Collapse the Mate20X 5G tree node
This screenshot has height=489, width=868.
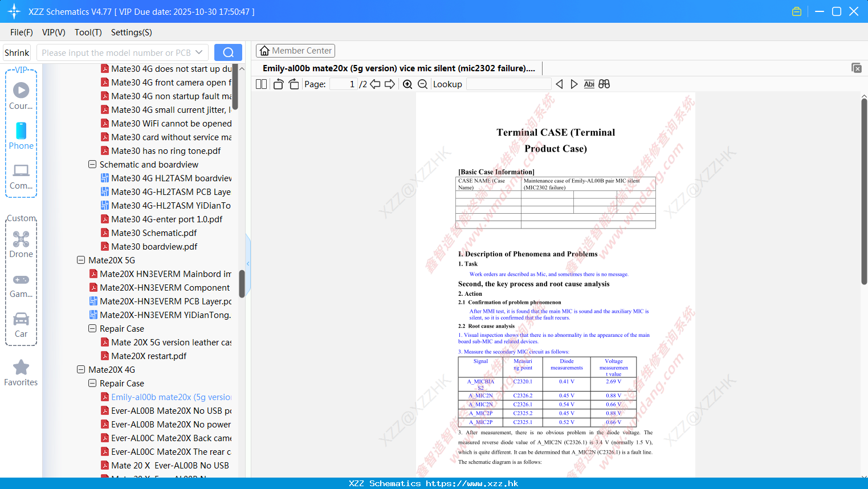[81, 260]
